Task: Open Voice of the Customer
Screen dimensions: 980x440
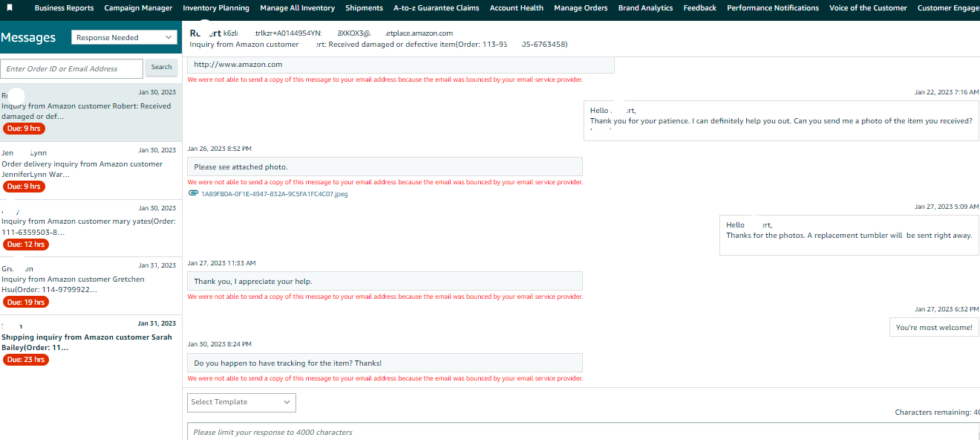Action: pyautogui.click(x=868, y=8)
